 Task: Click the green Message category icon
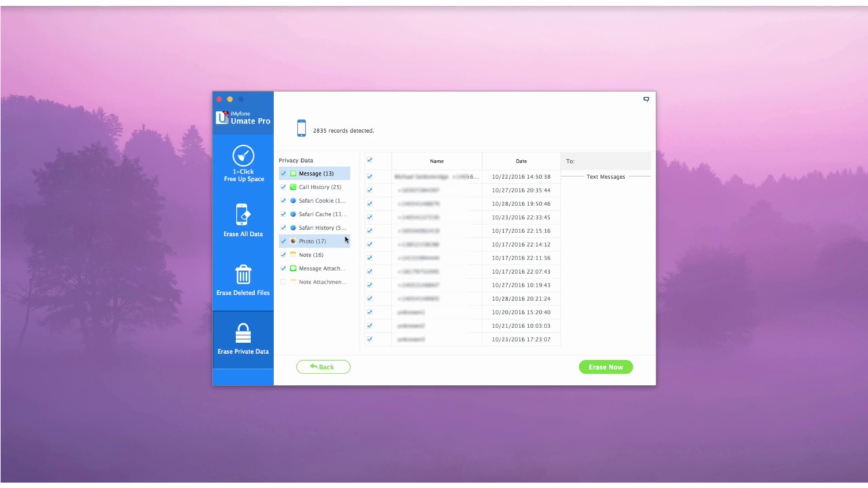coord(293,174)
